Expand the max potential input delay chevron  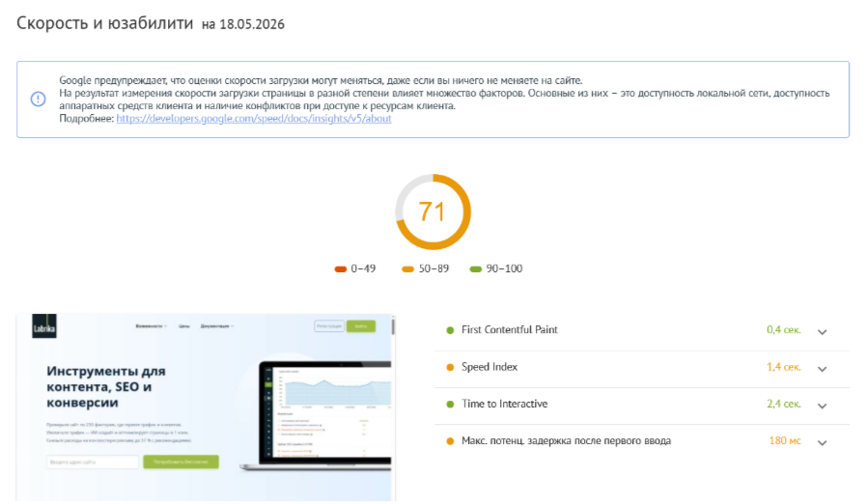click(822, 442)
